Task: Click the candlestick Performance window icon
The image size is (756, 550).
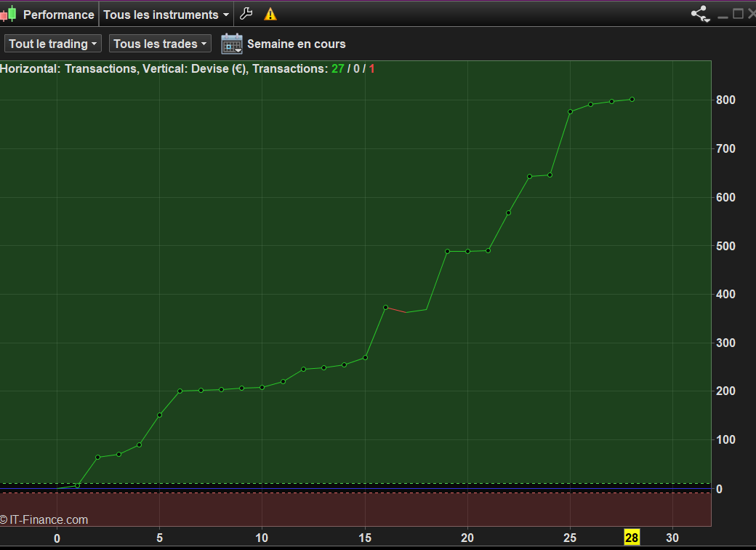Action: pyautogui.click(x=8, y=14)
